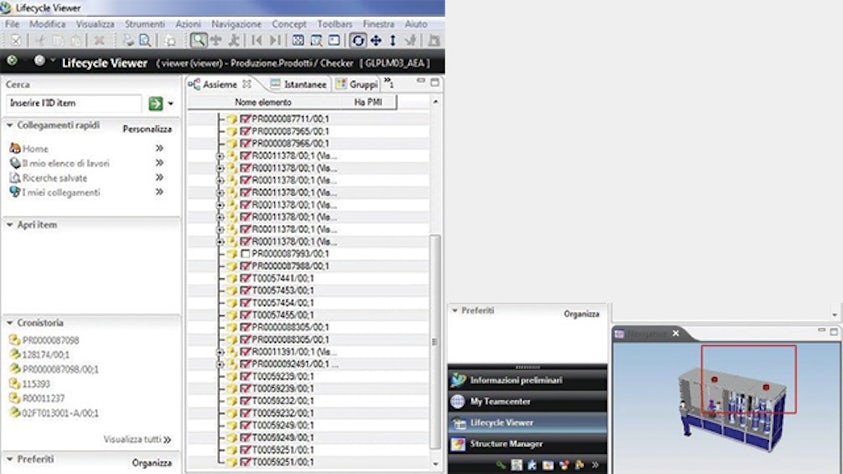
Task: Click the Inserire l'ID item search field
Action: click(x=74, y=103)
